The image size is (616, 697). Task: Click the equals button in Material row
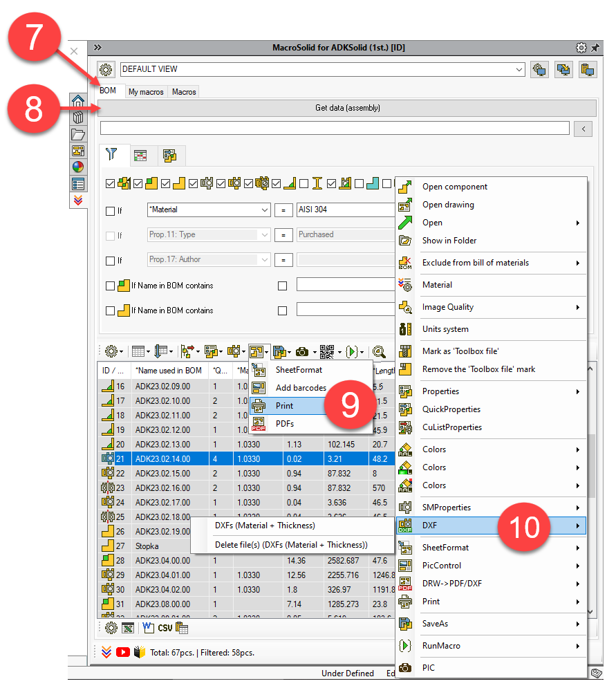283,210
